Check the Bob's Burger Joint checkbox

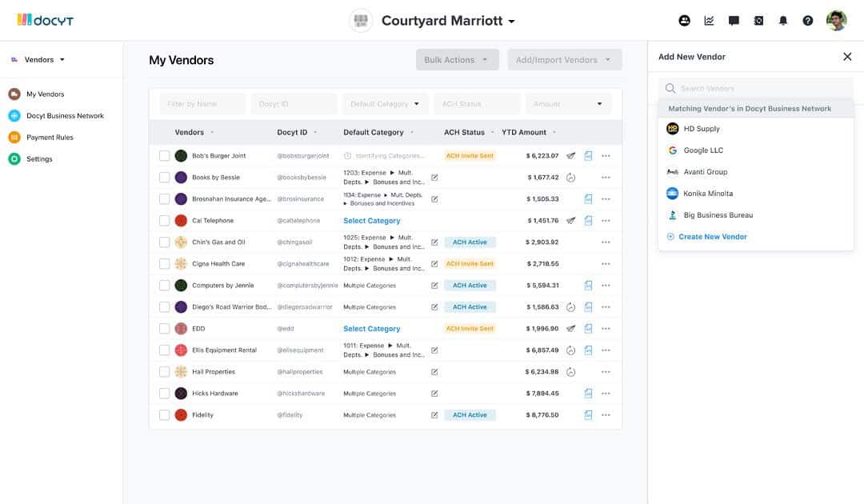coord(164,156)
